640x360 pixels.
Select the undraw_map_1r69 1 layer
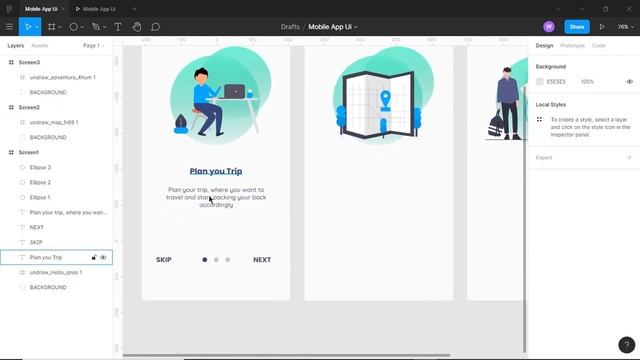tap(54, 122)
